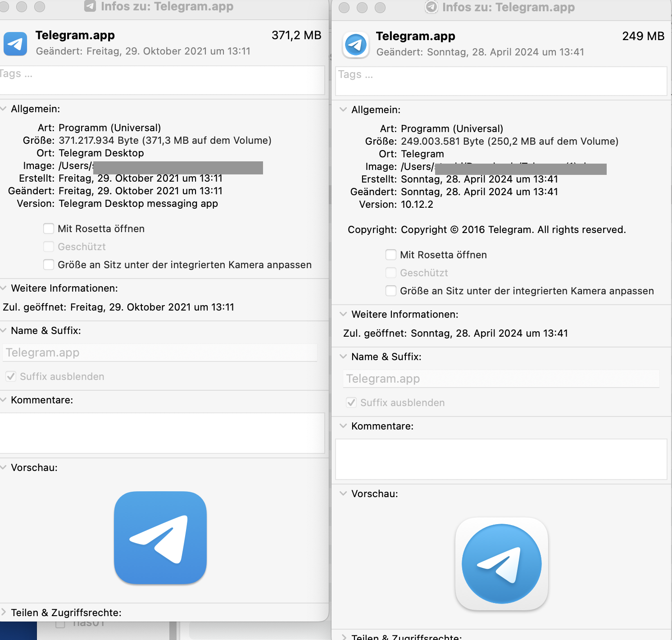Select the round Telegram preview icon in right window
Image resolution: width=672 pixels, height=640 pixels.
pyautogui.click(x=502, y=564)
